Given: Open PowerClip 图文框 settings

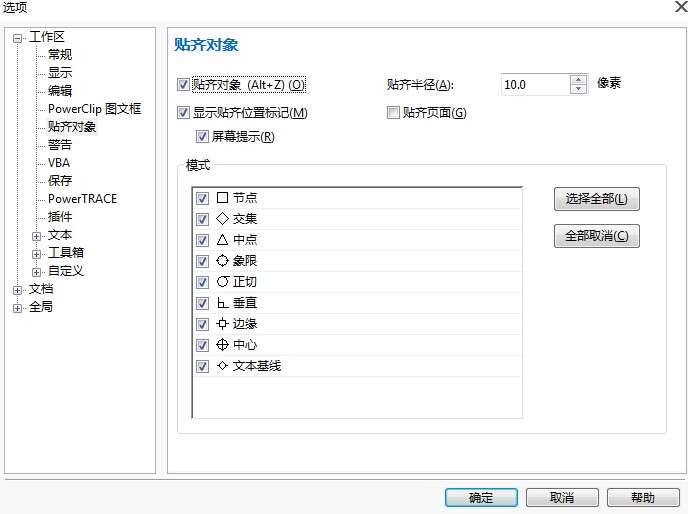Looking at the screenshot, I should pyautogui.click(x=94, y=108).
